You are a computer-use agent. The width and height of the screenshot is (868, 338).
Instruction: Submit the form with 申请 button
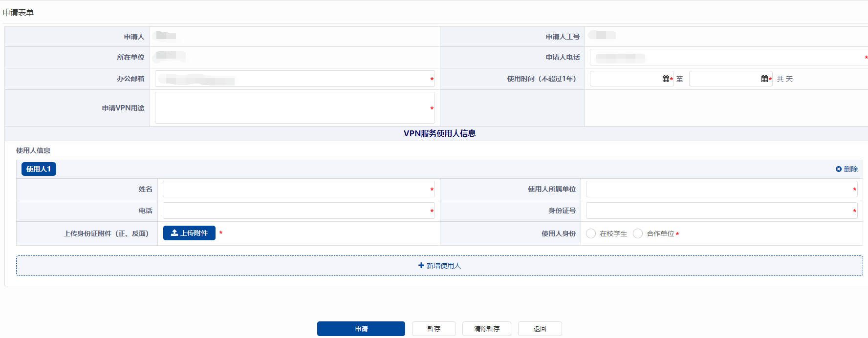[x=361, y=329]
